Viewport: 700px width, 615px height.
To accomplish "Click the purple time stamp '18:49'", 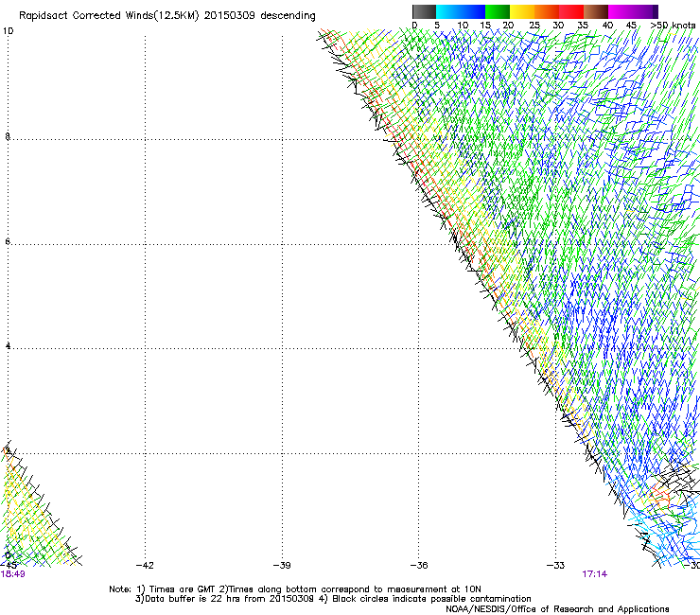I will coord(13,574).
